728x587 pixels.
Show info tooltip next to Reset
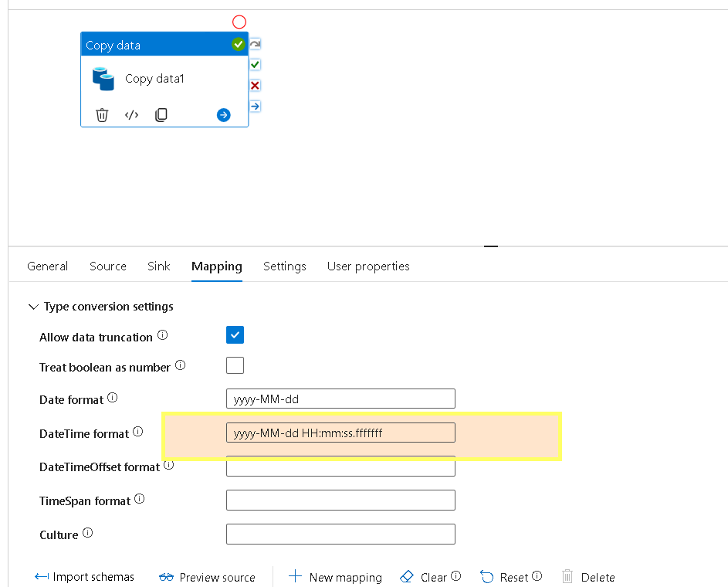point(537,576)
